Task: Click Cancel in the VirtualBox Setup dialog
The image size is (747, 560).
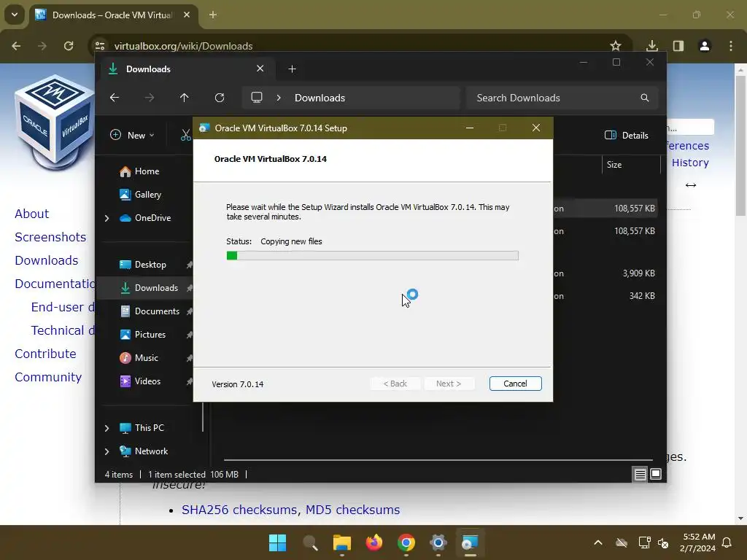Action: (x=515, y=384)
